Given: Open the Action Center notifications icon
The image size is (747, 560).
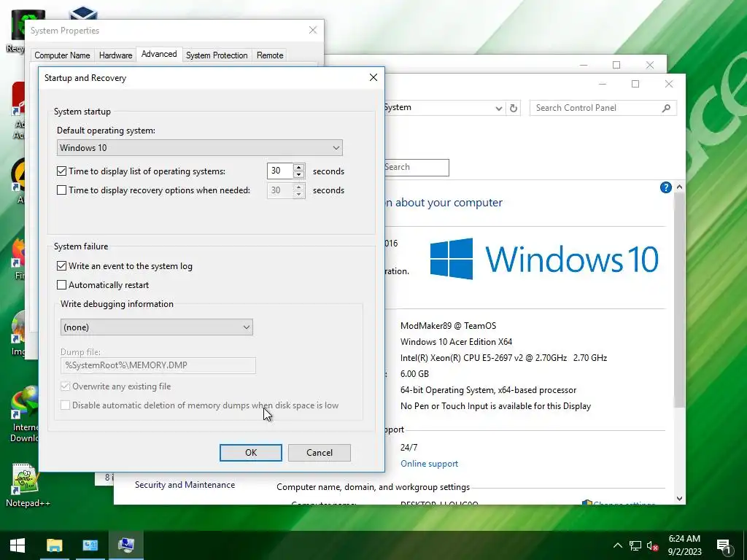Looking at the screenshot, I should point(724,546).
